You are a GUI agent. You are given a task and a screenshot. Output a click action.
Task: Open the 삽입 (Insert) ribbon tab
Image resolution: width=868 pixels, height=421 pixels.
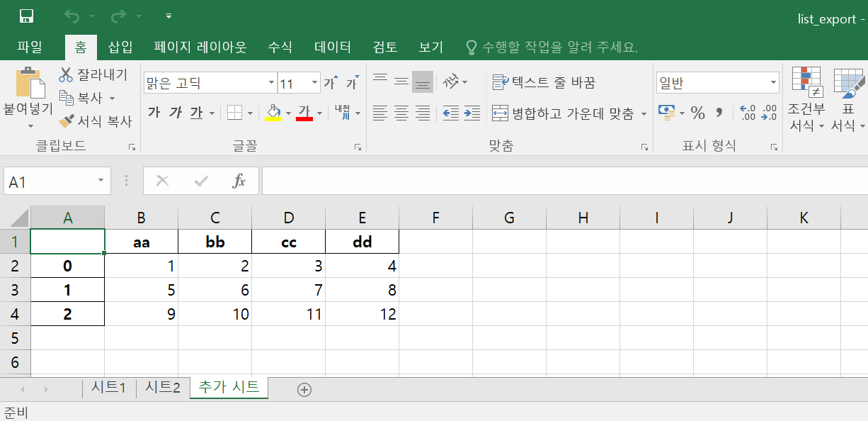point(120,47)
